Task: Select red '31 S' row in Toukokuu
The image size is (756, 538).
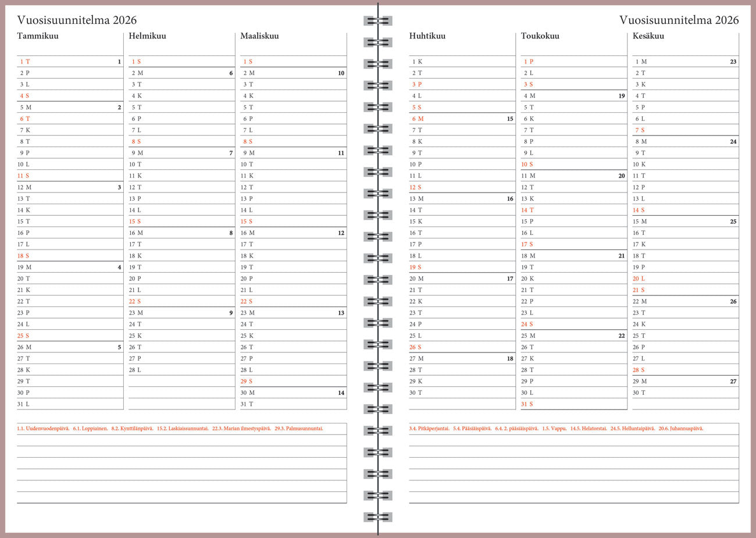Action: tap(574, 404)
